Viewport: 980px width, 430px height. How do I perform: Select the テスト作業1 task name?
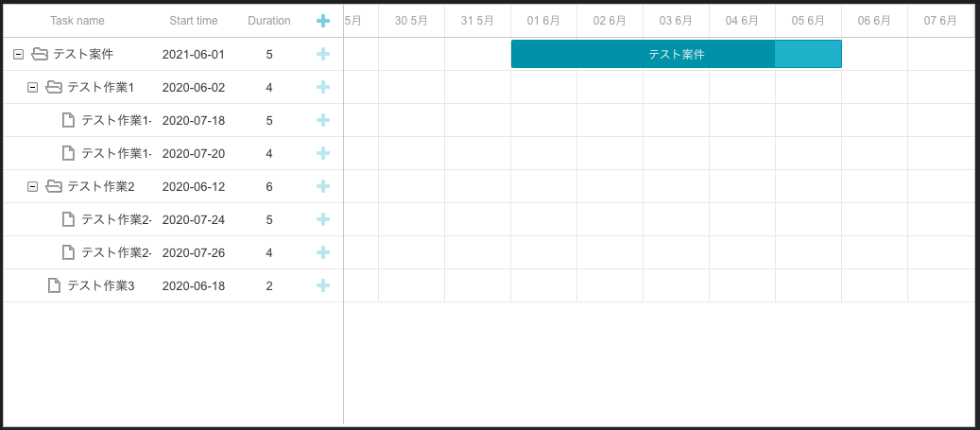coord(100,88)
